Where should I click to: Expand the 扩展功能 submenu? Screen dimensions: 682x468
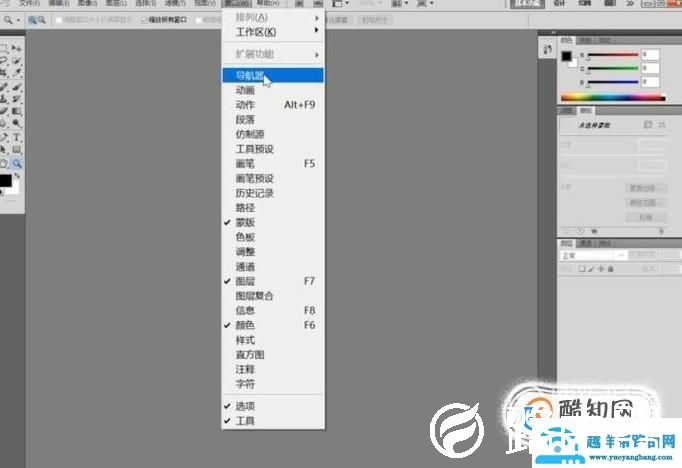[x=273, y=54]
